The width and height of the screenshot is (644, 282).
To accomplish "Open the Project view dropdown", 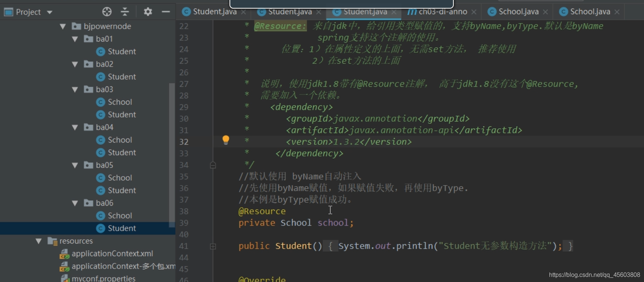I will tap(50, 12).
